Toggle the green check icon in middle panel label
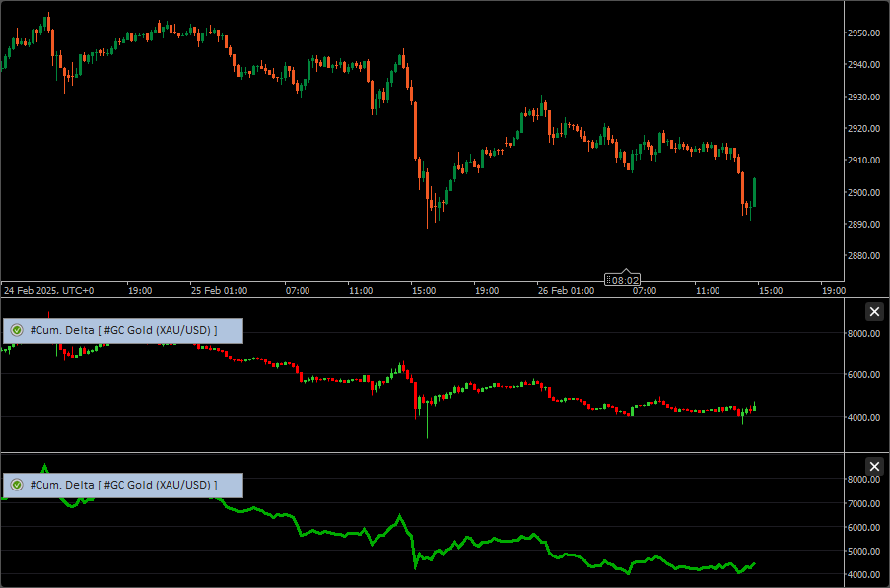 pos(17,330)
